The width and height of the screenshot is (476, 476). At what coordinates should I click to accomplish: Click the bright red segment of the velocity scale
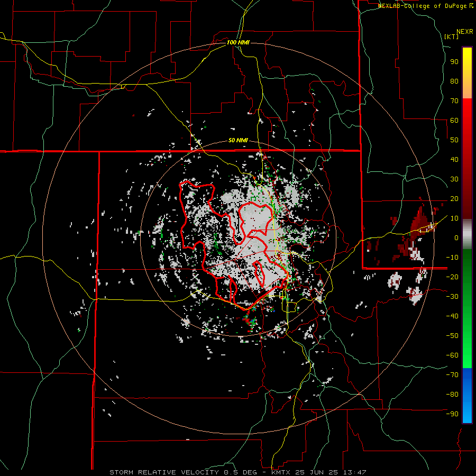tap(467, 111)
